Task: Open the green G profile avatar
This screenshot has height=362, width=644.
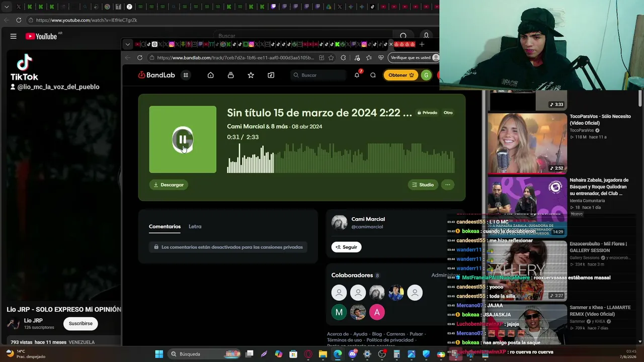Action: click(x=426, y=75)
